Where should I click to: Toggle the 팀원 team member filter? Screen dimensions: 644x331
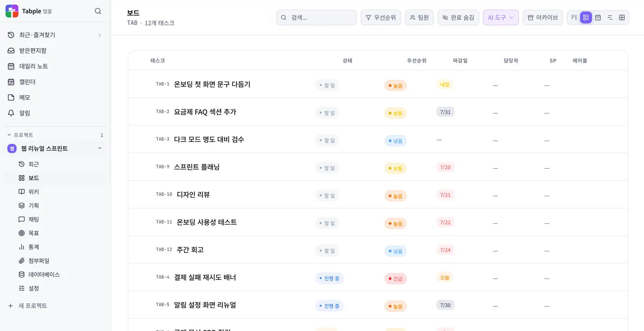pos(419,17)
